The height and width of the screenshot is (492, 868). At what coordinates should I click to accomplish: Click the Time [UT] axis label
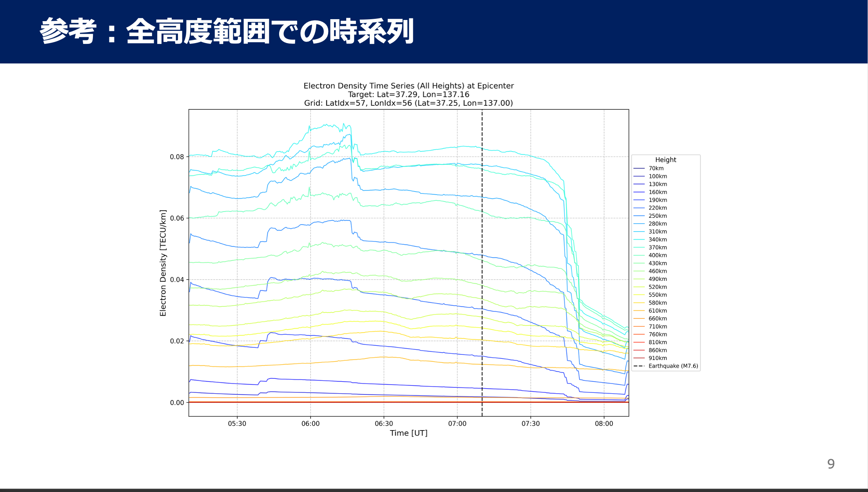409,433
